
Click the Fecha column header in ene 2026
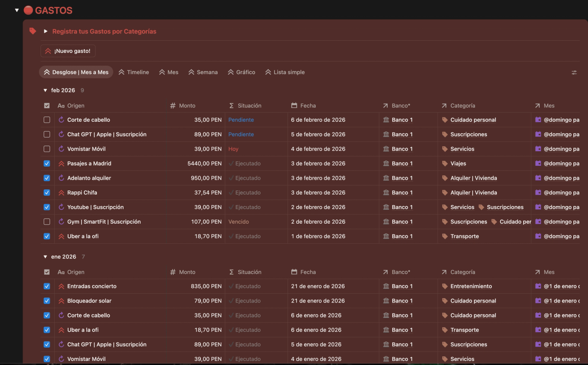pos(308,272)
